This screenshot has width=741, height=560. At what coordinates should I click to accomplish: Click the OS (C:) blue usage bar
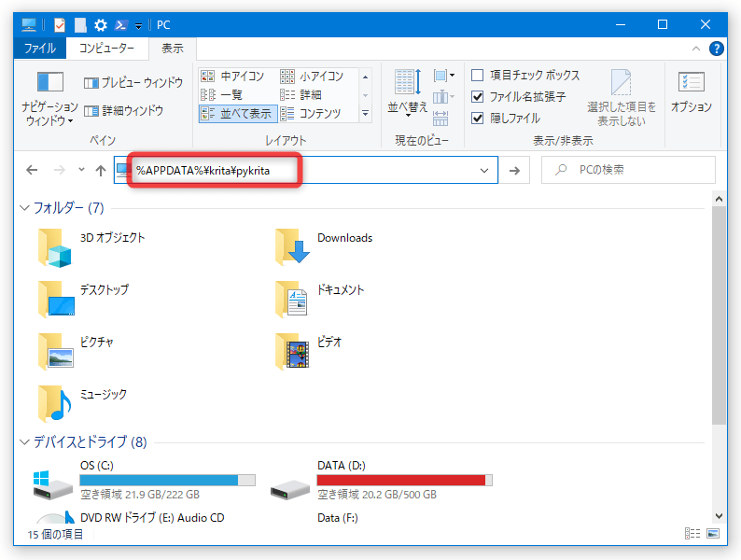[x=167, y=480]
